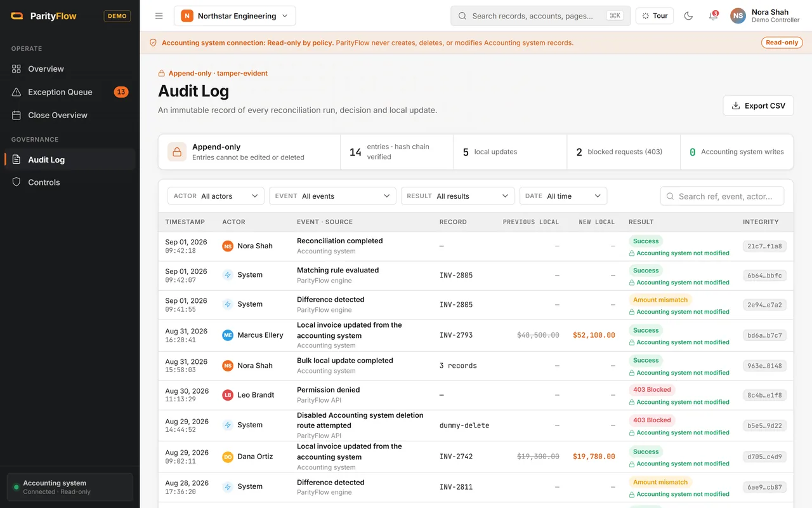
Task: Select record INV-2793
Action: point(456,335)
